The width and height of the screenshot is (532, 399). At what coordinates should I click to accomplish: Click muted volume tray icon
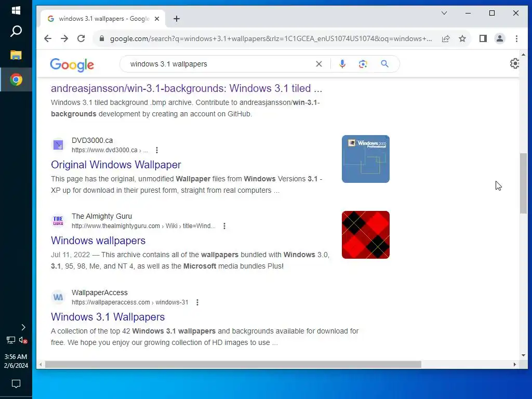[x=23, y=340]
